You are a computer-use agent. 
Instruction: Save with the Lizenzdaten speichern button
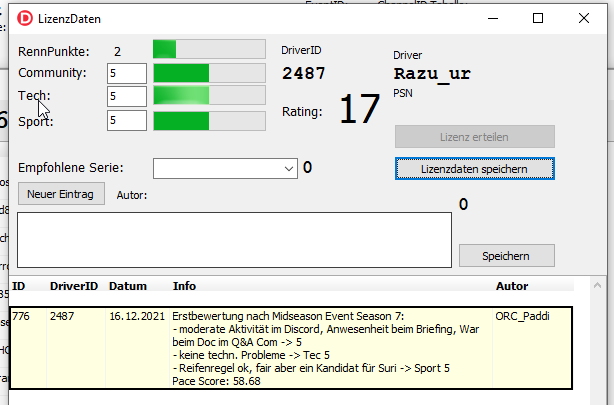coord(474,168)
